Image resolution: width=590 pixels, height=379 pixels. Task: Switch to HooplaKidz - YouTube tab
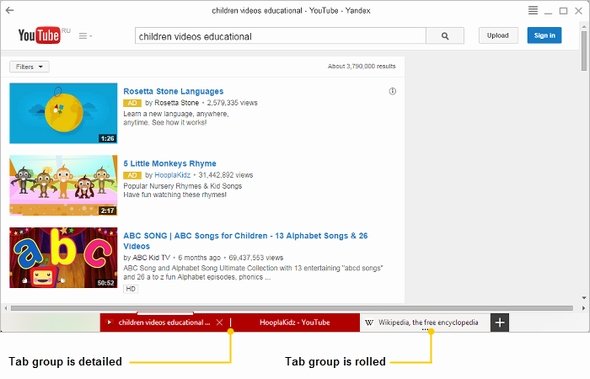[295, 322]
